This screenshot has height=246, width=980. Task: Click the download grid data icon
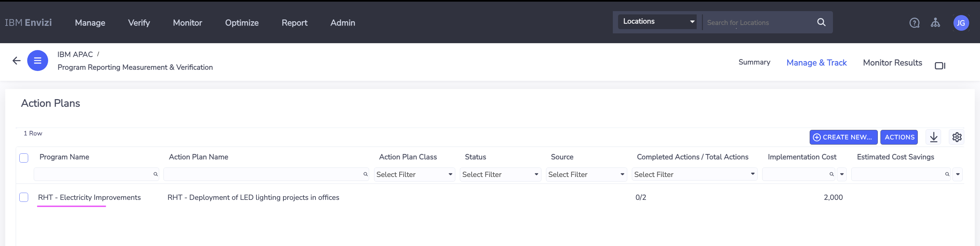[933, 137]
